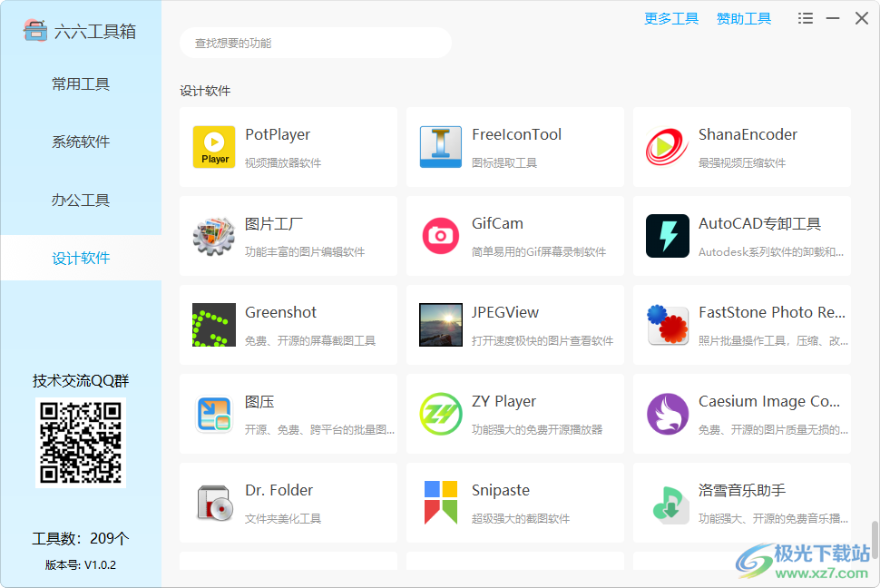
Task: Click the 版本号: V1.0.2 label
Action: click(80, 565)
